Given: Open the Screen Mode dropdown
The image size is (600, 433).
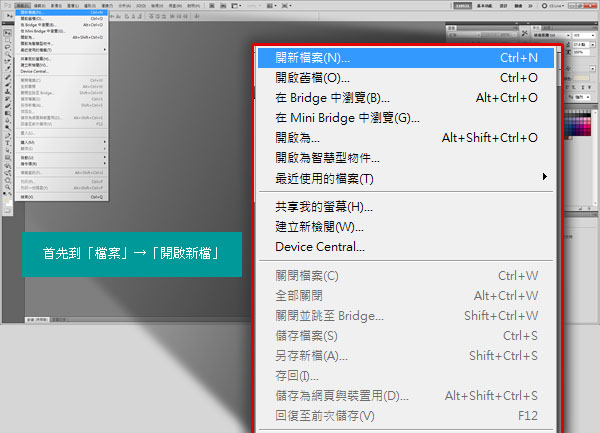Looking at the screenshot, I should tap(286, 6).
